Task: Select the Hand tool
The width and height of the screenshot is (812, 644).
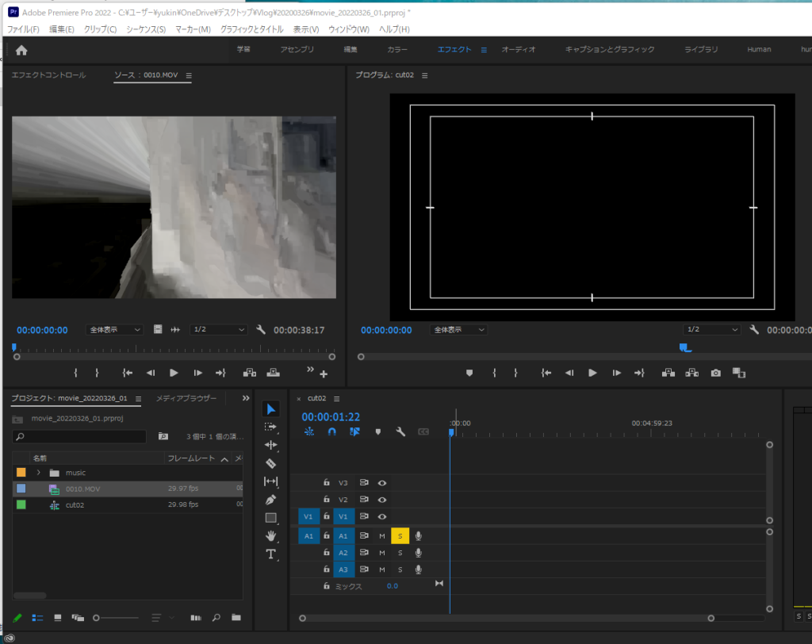Action: 270,536
